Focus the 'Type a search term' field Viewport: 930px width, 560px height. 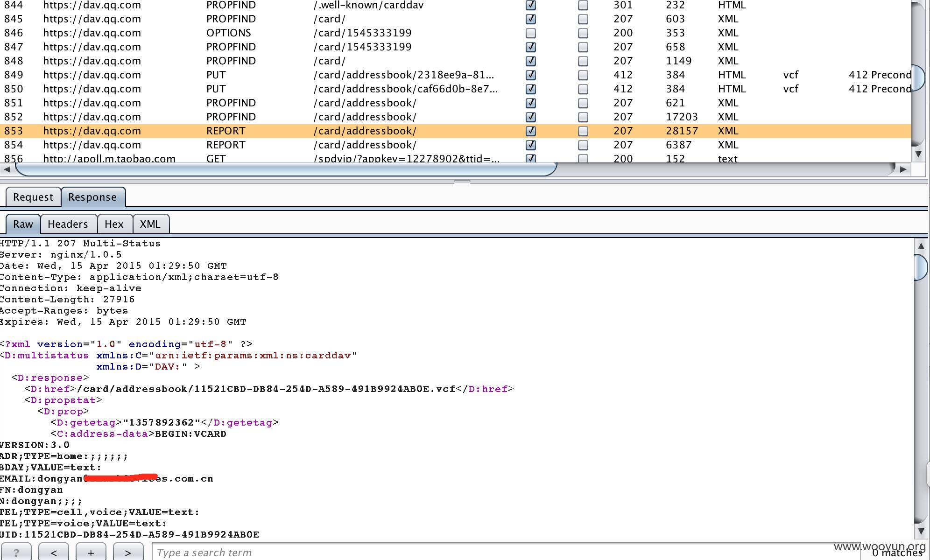pyautogui.click(x=506, y=553)
